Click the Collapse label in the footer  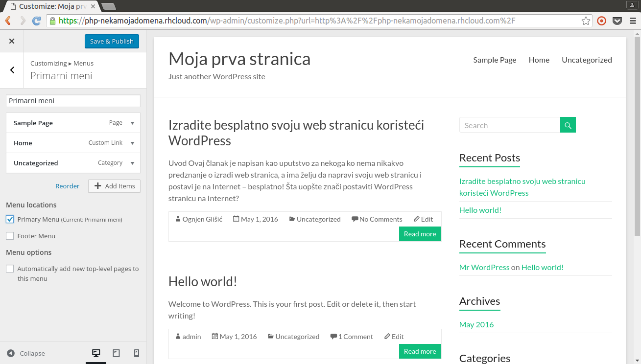coord(32,353)
